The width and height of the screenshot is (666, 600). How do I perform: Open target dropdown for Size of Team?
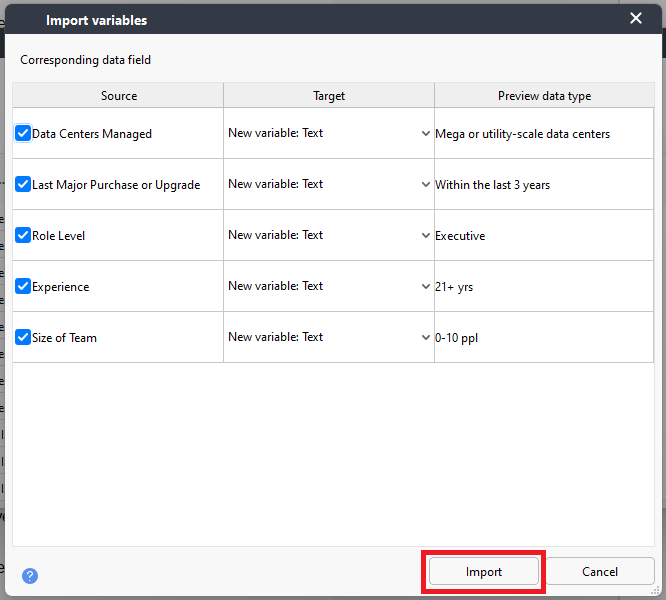coord(329,337)
